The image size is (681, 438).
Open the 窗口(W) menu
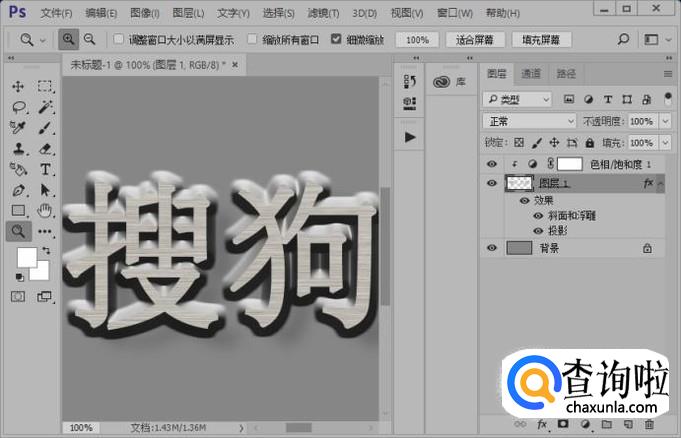455,13
